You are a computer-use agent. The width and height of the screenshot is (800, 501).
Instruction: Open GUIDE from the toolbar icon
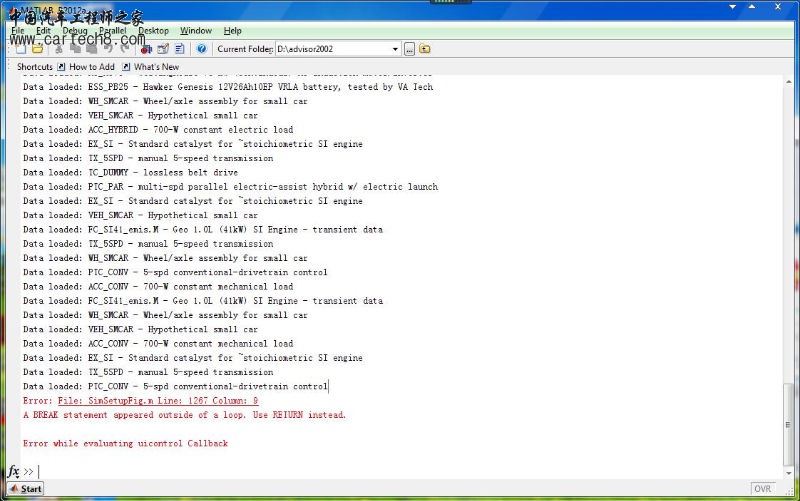coord(163,49)
